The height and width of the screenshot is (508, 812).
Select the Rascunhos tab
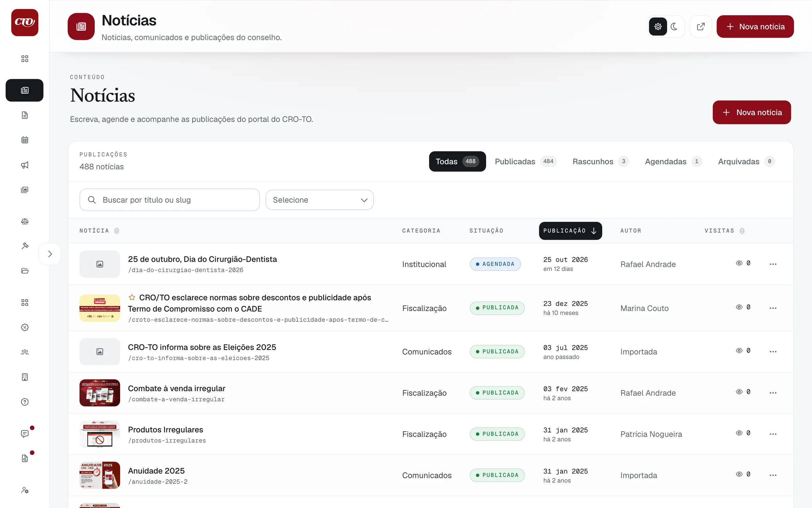tap(601, 162)
